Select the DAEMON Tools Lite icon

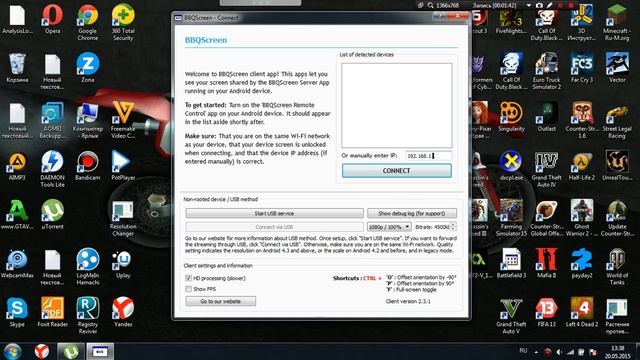click(x=53, y=169)
